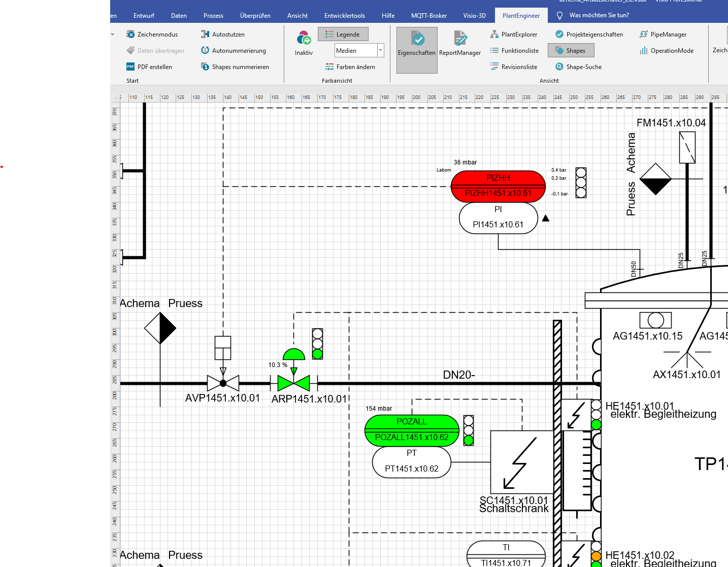The height and width of the screenshot is (567, 728).
Task: Open Projekteigenschaften
Action: (589, 35)
